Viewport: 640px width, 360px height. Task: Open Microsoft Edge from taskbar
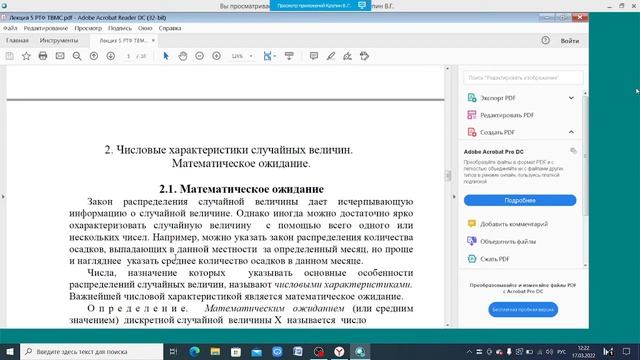(x=195, y=351)
